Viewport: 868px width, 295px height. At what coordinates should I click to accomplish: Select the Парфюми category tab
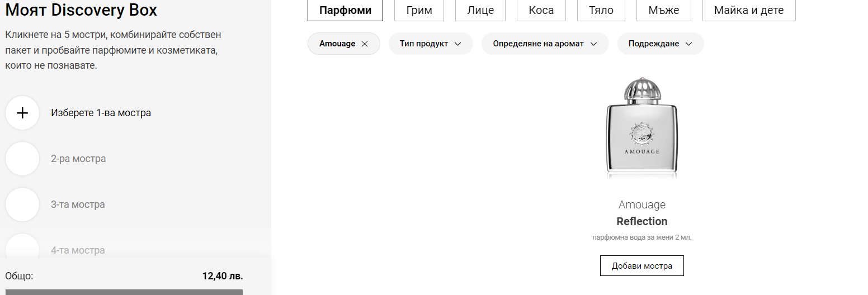pos(345,10)
